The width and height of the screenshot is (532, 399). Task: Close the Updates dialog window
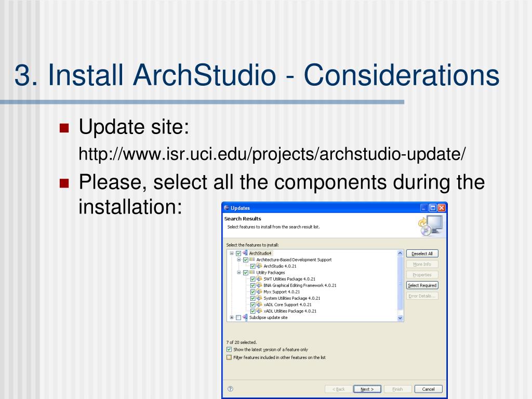click(442, 208)
